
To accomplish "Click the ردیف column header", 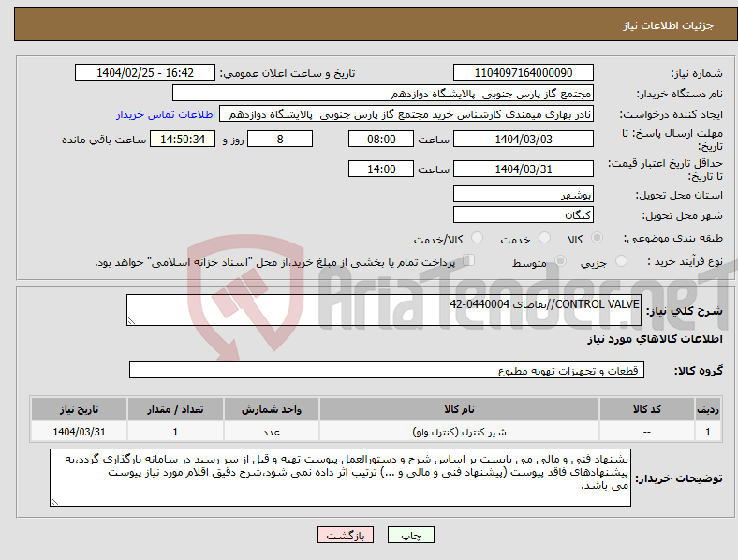I will (x=708, y=409).
